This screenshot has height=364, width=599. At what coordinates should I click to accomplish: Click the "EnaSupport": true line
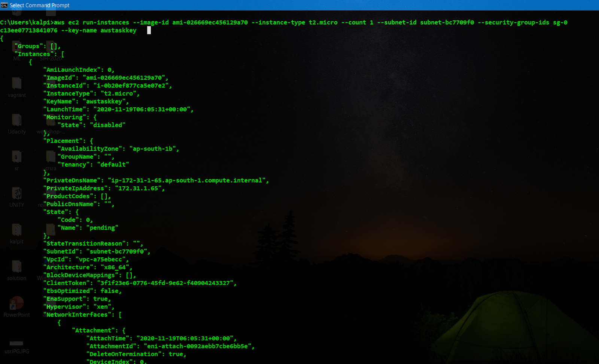[77, 299]
